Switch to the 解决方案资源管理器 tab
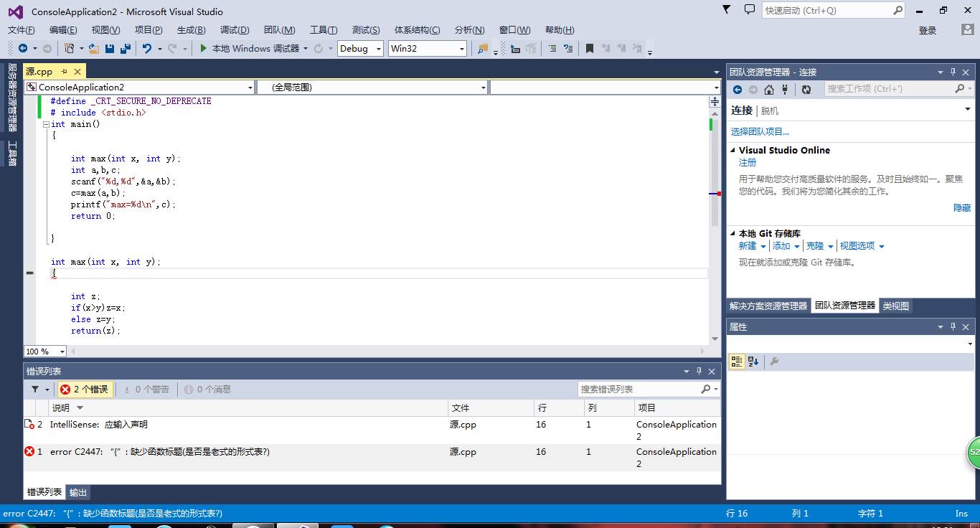The width and height of the screenshot is (980, 528). tap(768, 306)
